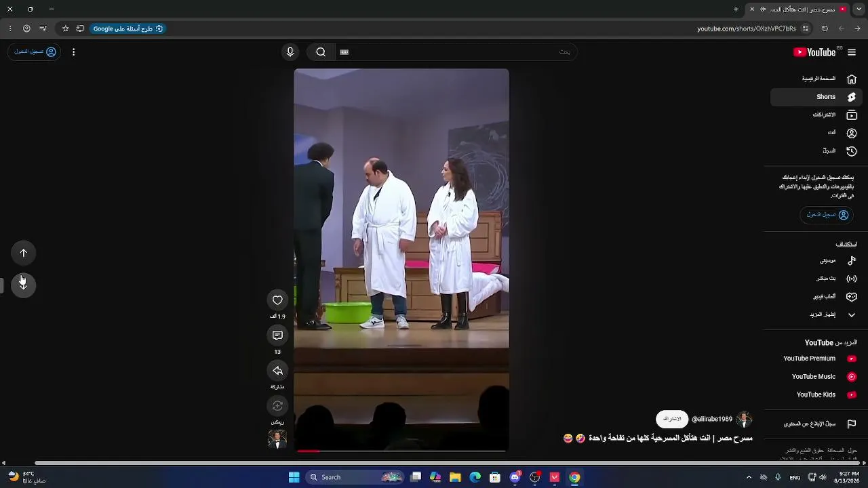Open the Windows Start menu

tap(294, 477)
